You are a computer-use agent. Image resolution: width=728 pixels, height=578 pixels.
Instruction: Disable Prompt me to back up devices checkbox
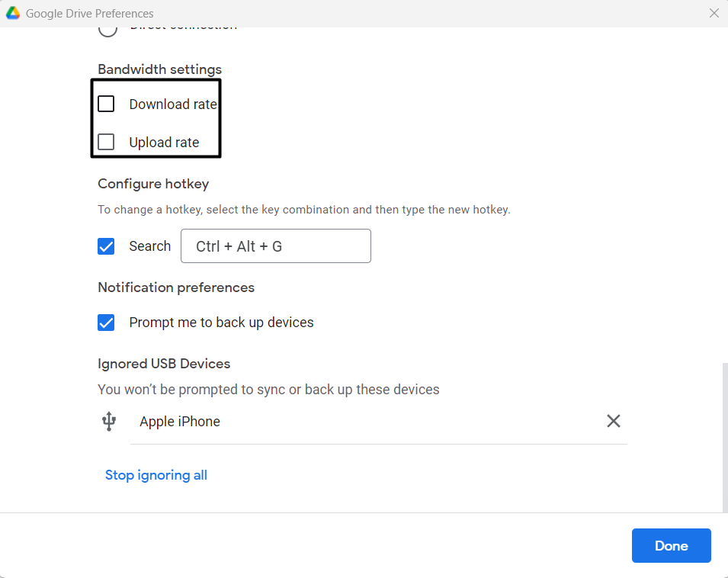(107, 323)
